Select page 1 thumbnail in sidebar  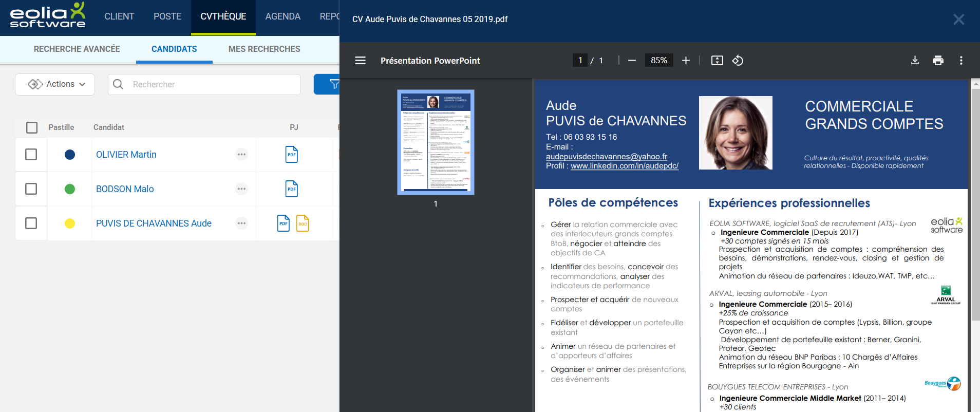click(x=436, y=142)
